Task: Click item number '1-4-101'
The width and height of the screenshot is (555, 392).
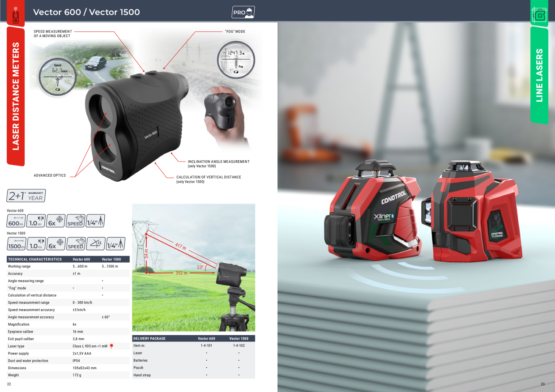Action: pyautogui.click(x=206, y=346)
